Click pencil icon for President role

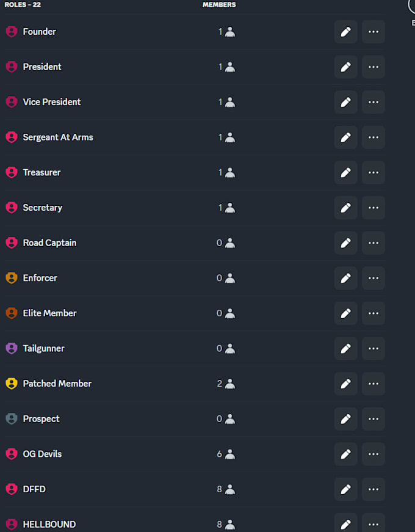tap(345, 67)
